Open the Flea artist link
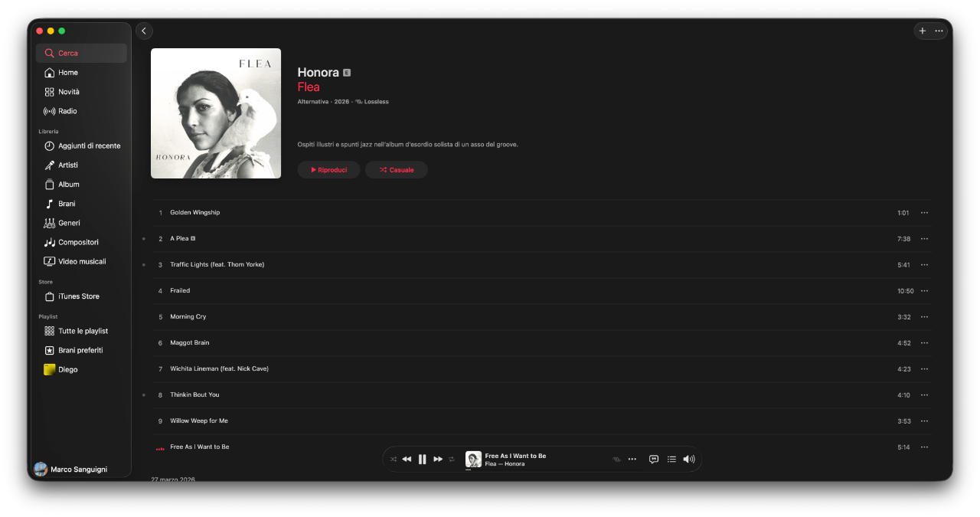This screenshot has height=517, width=980. point(309,87)
